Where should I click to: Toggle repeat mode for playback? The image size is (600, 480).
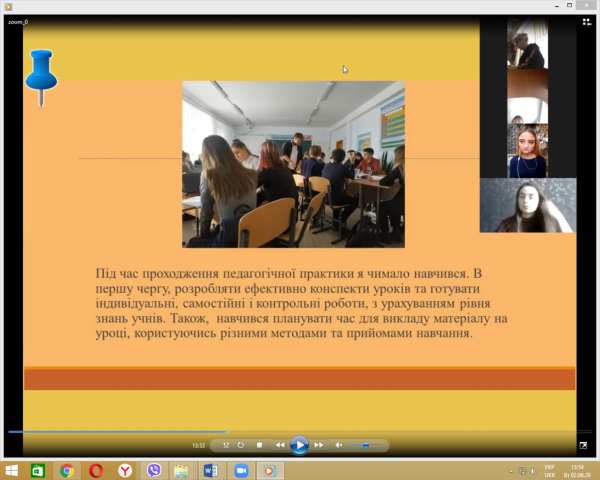(x=241, y=445)
